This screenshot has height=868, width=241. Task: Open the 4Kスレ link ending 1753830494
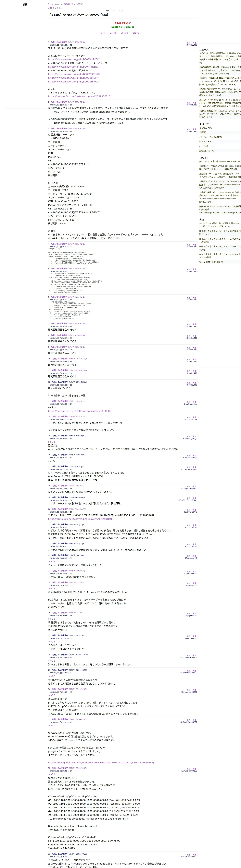[x=80, y=411]
